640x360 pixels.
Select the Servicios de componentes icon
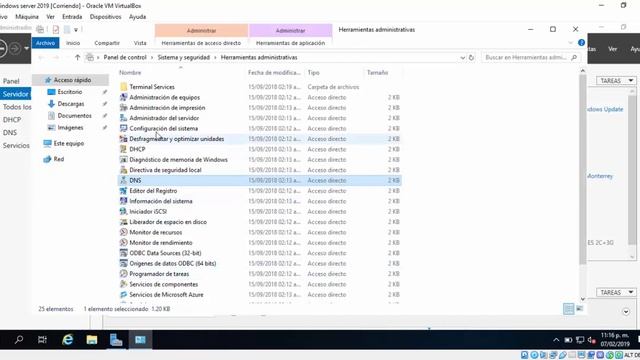point(124,284)
